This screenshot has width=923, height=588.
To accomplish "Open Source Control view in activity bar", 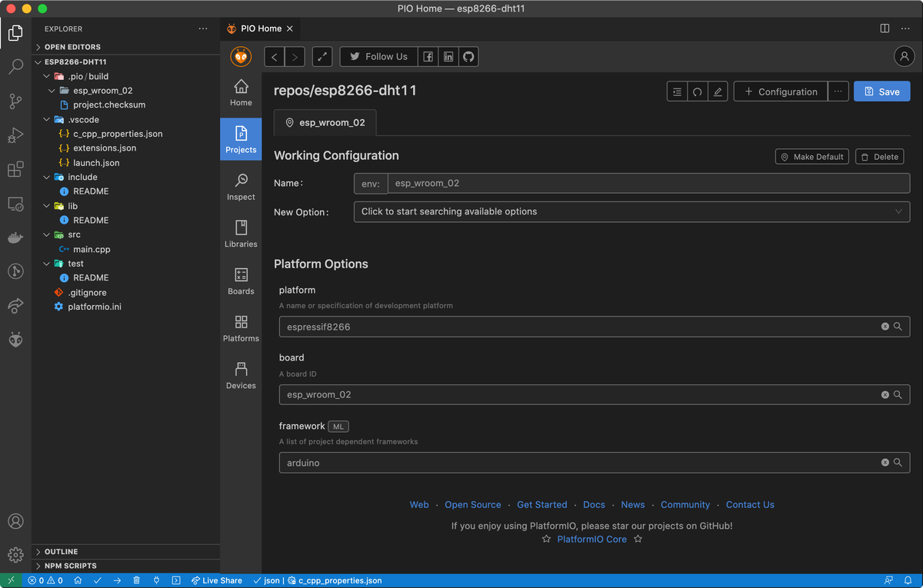I will (15, 101).
